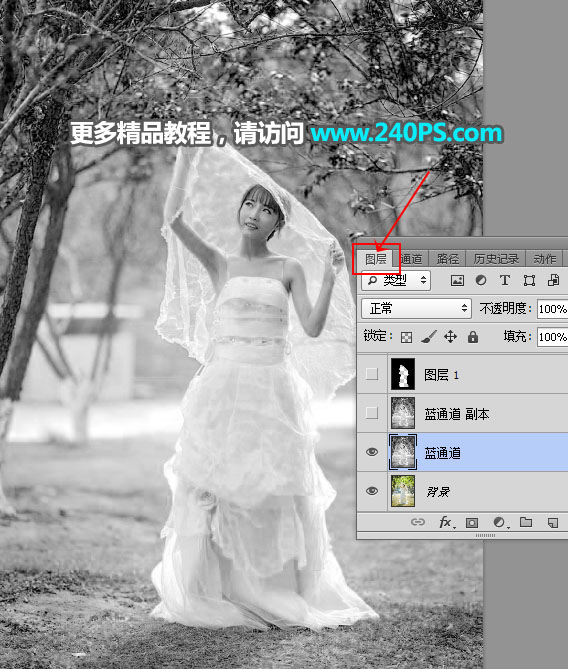Lock position move icon
The width and height of the screenshot is (568, 669).
450,337
